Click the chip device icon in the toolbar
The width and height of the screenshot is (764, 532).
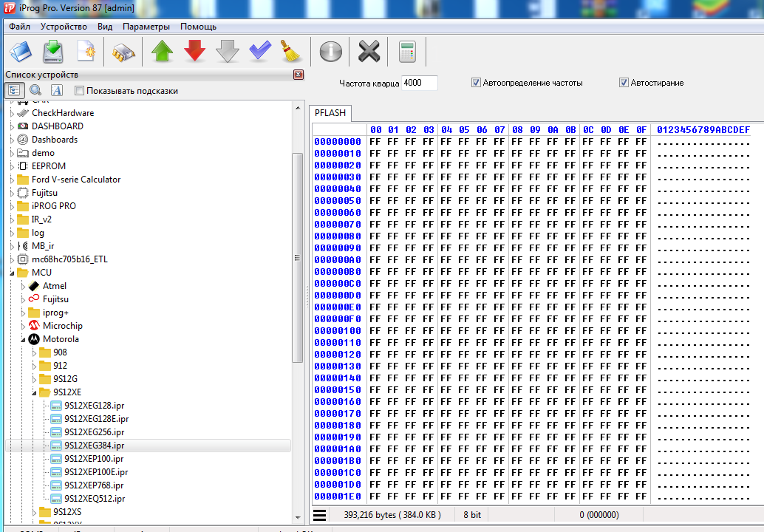[x=123, y=52]
